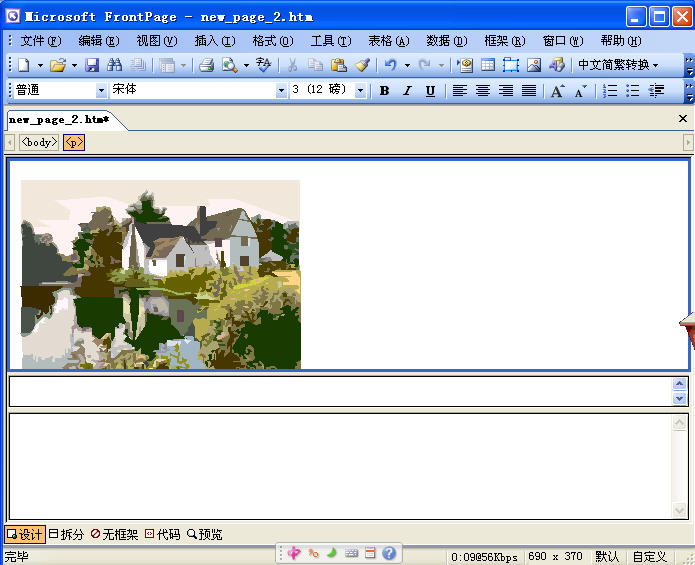Viewport: 695px width, 565px height.
Task: Click the download time 0:09@56Kbps indicator
Action: [484, 557]
